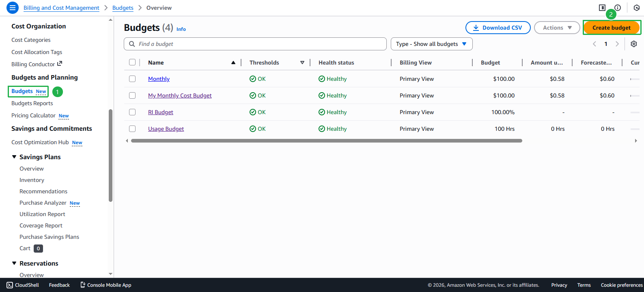Toggle the select-all budgets checkbox
Viewport: 644px width, 292px height.
(x=132, y=62)
